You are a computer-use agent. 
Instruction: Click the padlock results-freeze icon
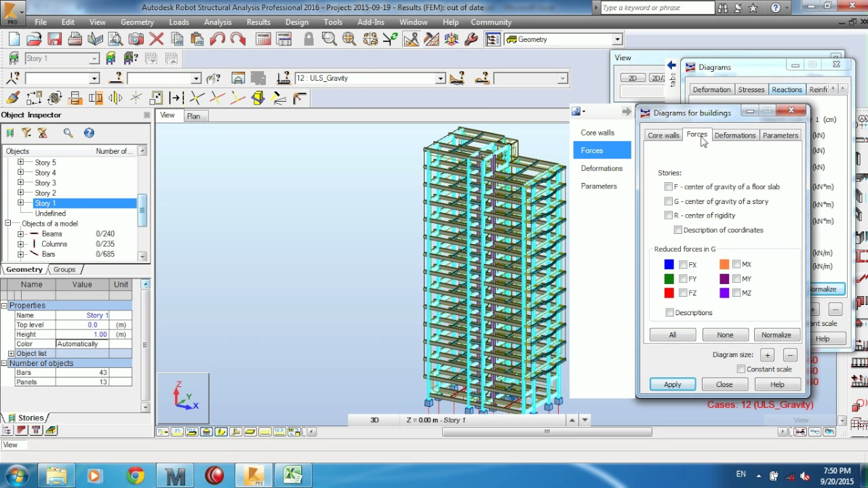309,39
